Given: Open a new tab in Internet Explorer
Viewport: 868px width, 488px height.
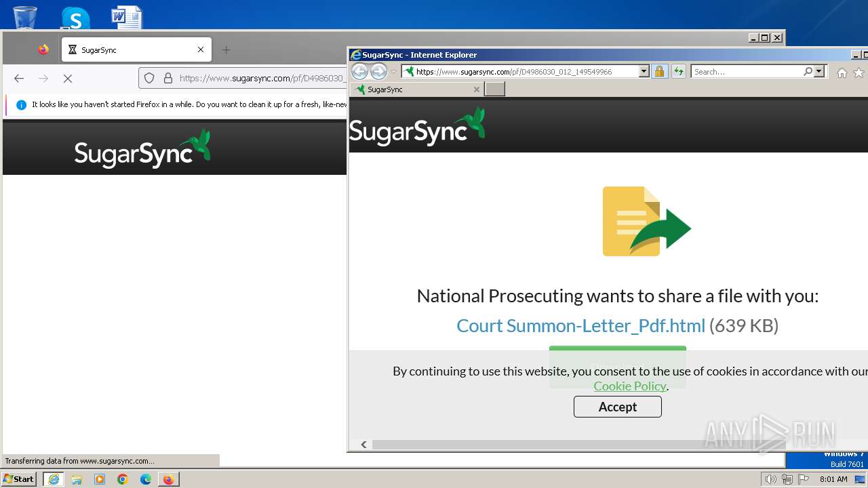Looking at the screenshot, I should click(x=494, y=89).
